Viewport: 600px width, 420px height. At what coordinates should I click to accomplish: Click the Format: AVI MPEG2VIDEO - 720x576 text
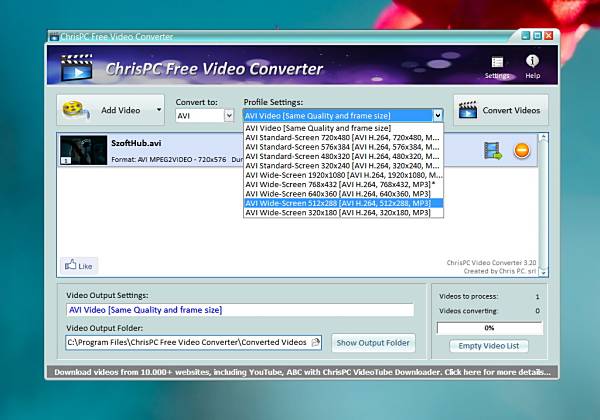169,160
